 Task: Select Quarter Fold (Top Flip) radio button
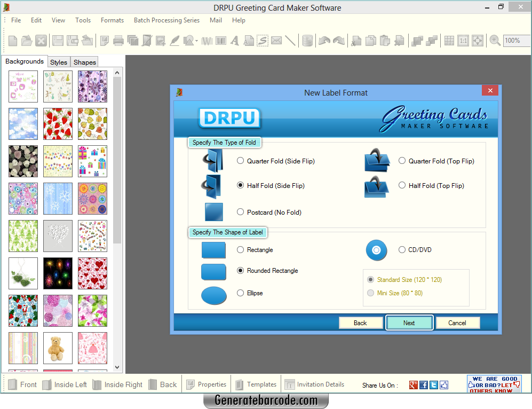coord(402,161)
